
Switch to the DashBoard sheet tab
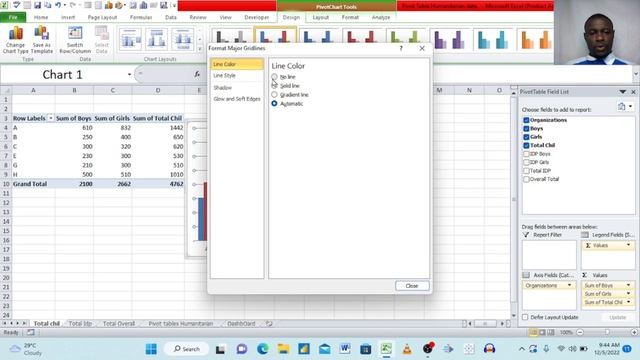[x=241, y=324]
